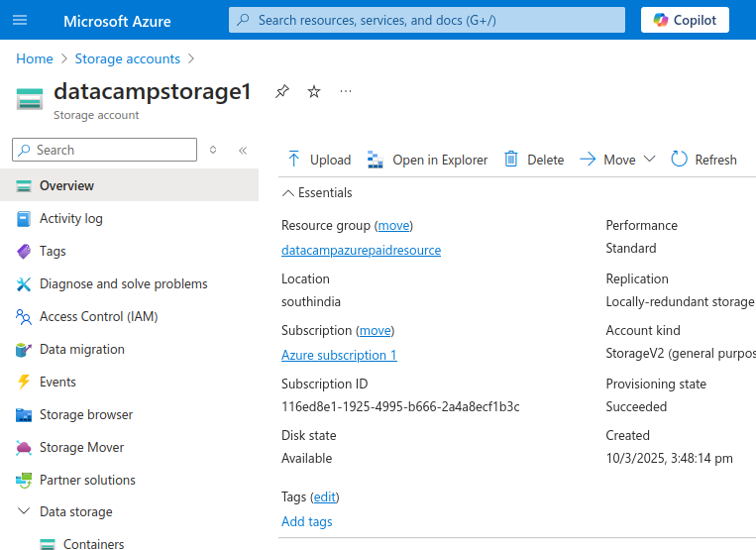
Task: Collapse the Data storage group
Action: pos(23,511)
